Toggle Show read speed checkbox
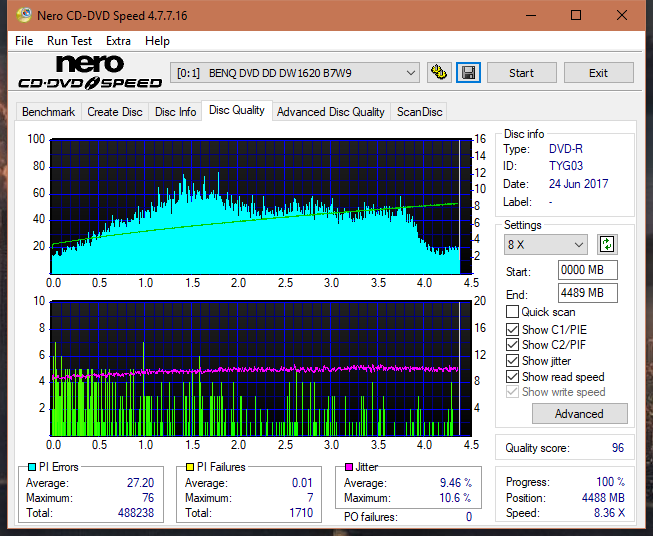 click(512, 376)
